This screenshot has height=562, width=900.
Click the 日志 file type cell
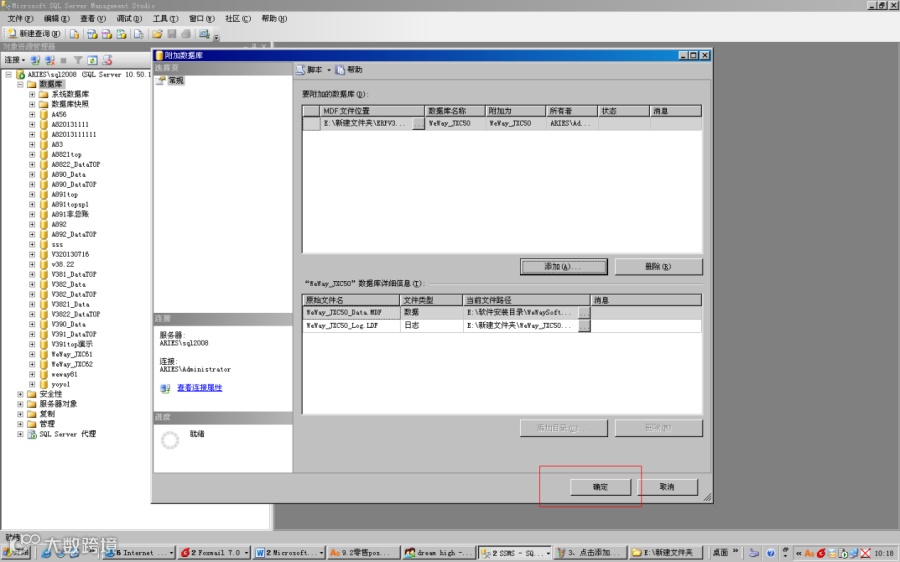coord(431,325)
